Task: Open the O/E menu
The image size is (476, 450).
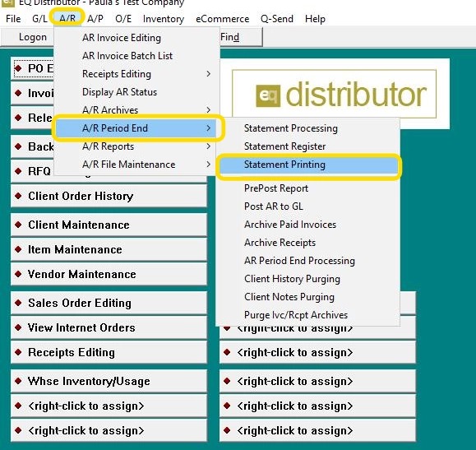Action: coord(123,19)
